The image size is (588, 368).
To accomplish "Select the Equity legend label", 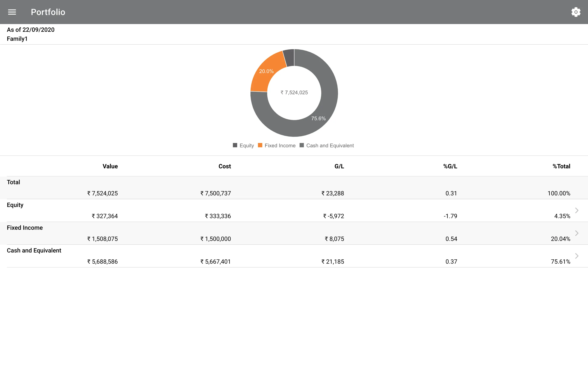I will point(246,146).
